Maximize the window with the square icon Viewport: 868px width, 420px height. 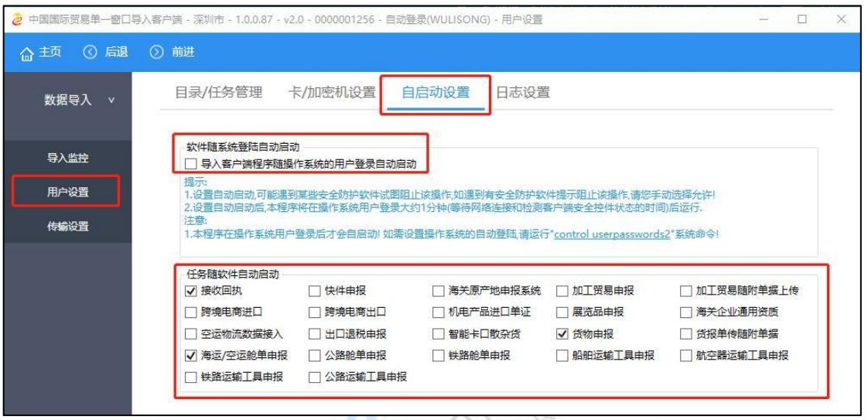[x=801, y=19]
